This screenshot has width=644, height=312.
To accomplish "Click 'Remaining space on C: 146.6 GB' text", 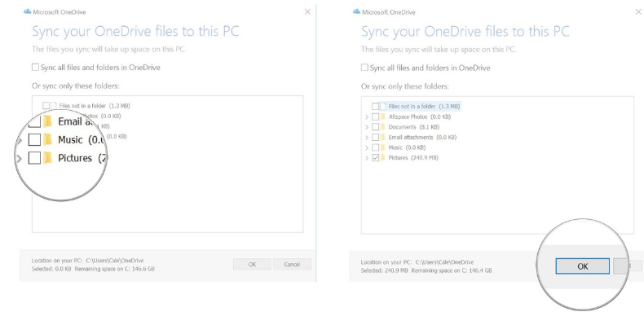I will pyautogui.click(x=115, y=270).
